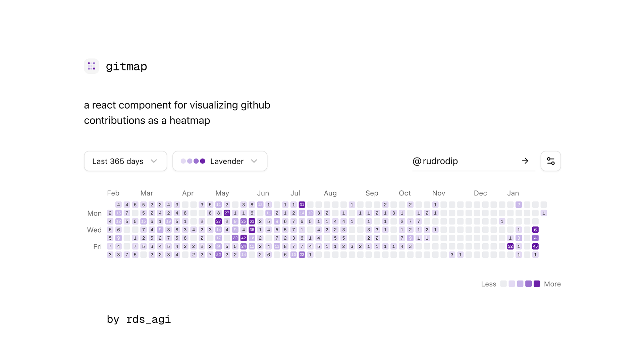Open settings via the sliders icon button

pyautogui.click(x=551, y=161)
